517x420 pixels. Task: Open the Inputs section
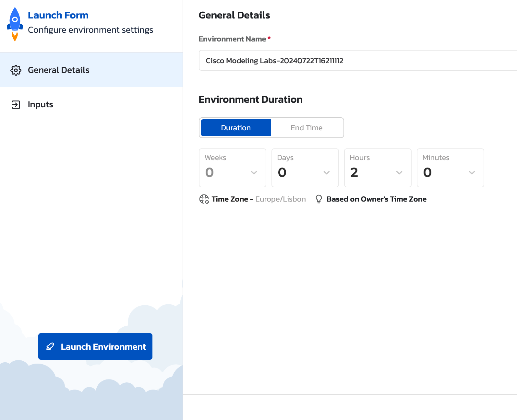(91, 104)
